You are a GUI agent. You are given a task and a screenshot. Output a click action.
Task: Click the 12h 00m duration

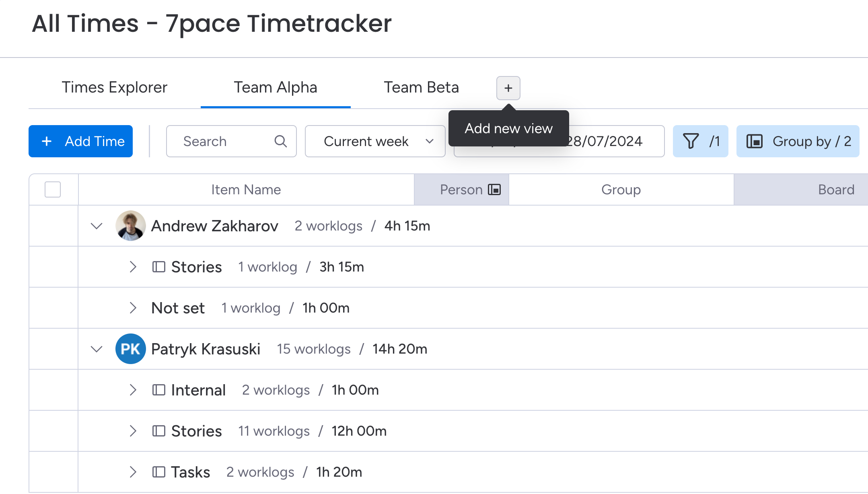pyautogui.click(x=359, y=431)
